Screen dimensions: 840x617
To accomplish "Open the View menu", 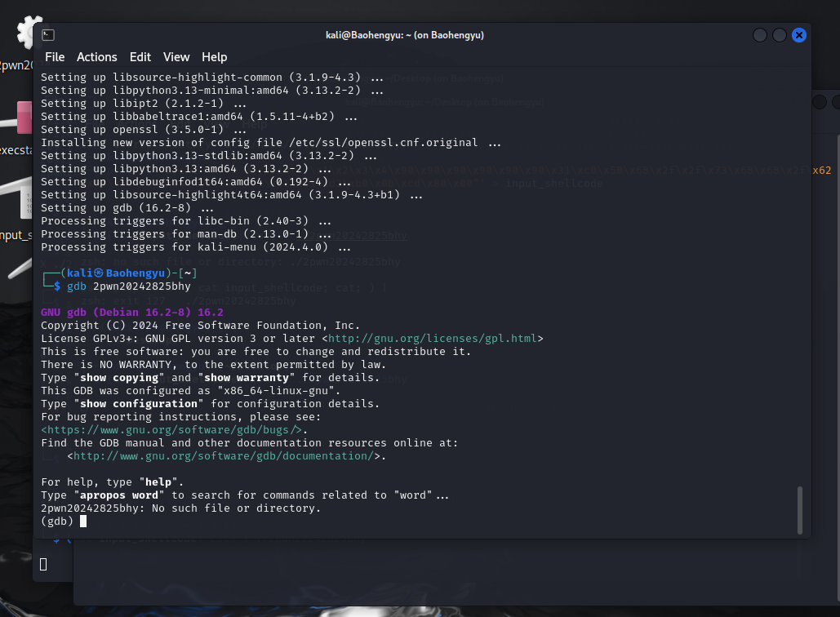I will pos(176,57).
